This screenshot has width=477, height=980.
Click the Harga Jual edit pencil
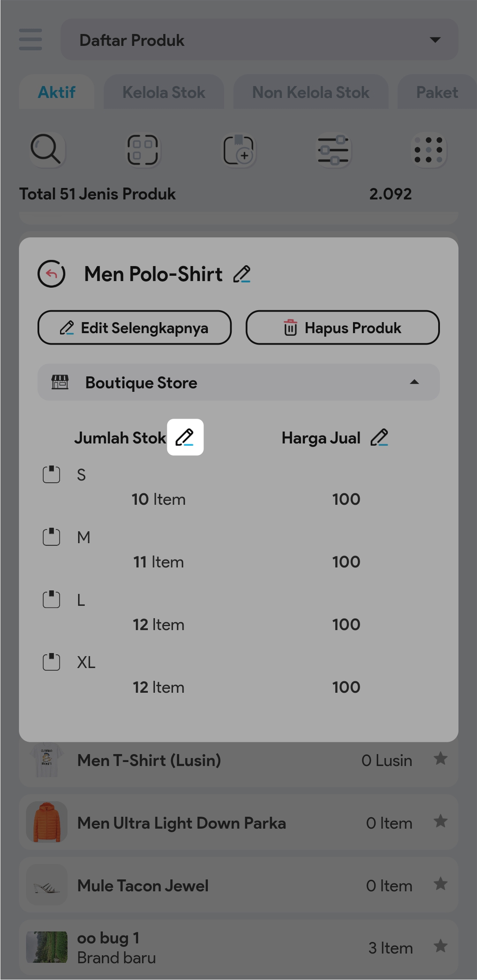379,437
